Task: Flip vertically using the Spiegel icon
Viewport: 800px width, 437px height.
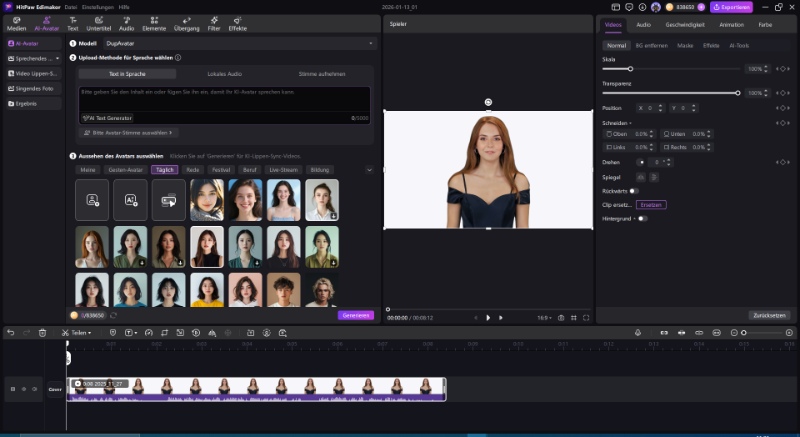Action: [x=654, y=177]
